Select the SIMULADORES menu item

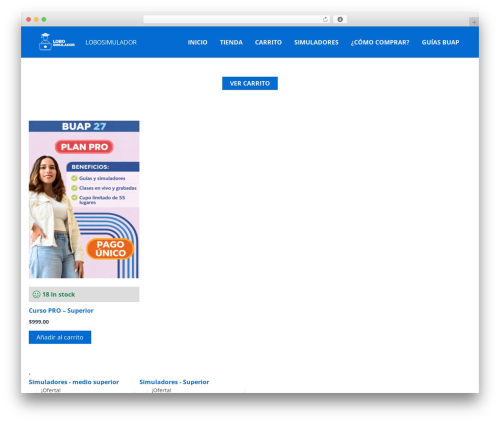coord(316,42)
